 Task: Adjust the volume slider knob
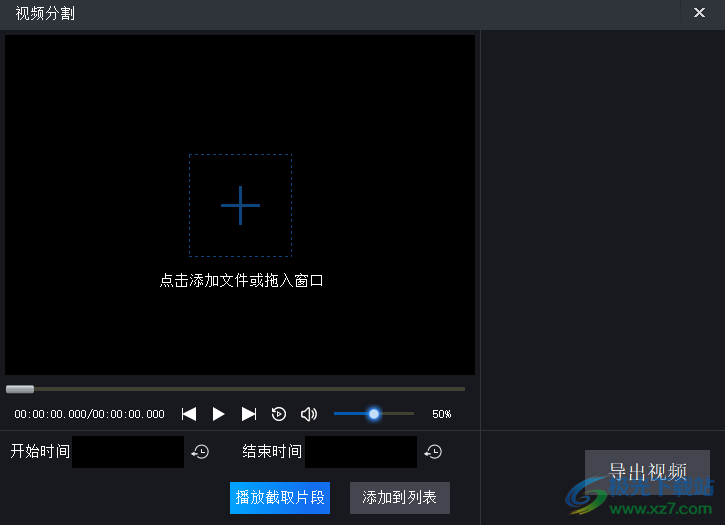[374, 414]
